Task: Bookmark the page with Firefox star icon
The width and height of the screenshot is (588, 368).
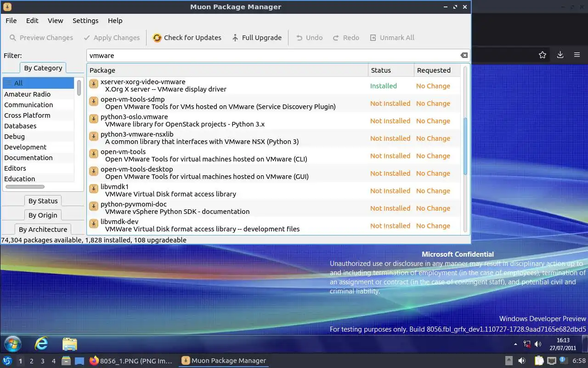Action: pos(543,55)
